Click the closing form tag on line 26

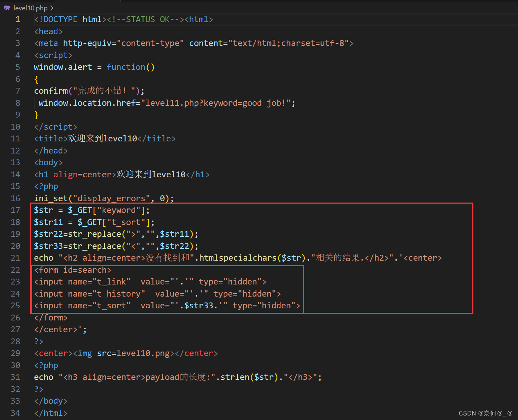point(51,318)
